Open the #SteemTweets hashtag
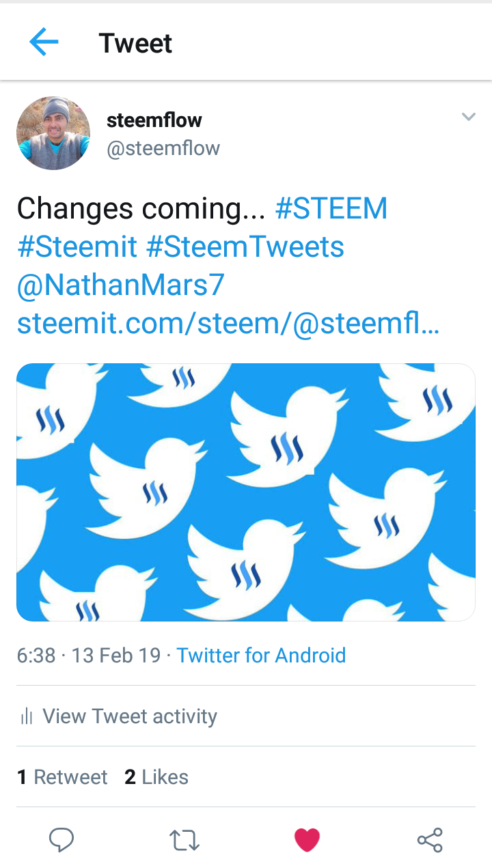This screenshot has height=868, width=492. [x=245, y=247]
